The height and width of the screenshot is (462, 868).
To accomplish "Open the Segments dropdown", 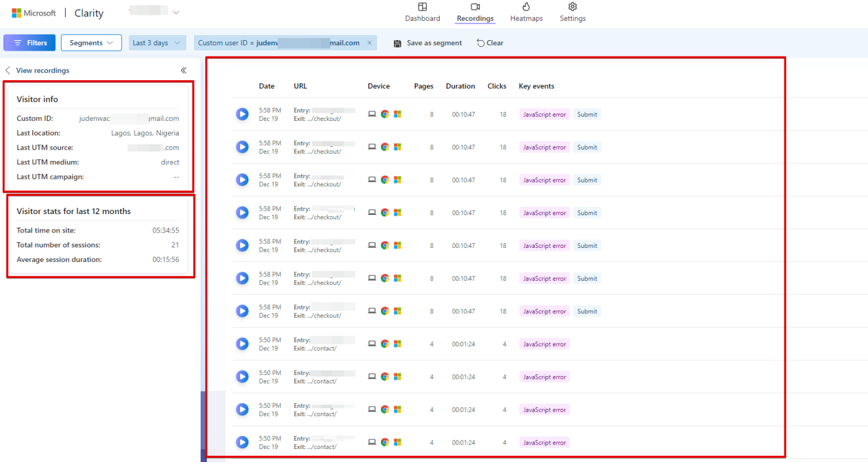I will coord(91,42).
